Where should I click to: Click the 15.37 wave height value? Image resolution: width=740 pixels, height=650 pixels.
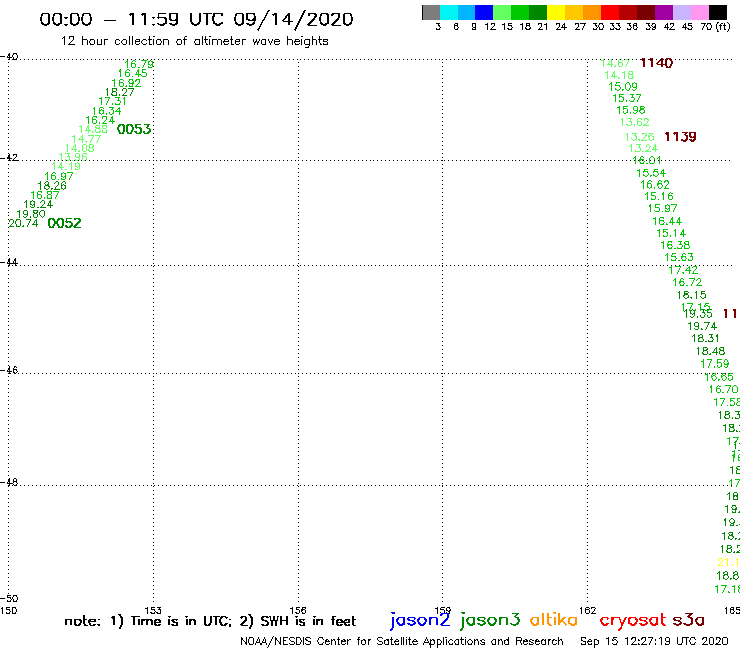point(627,99)
